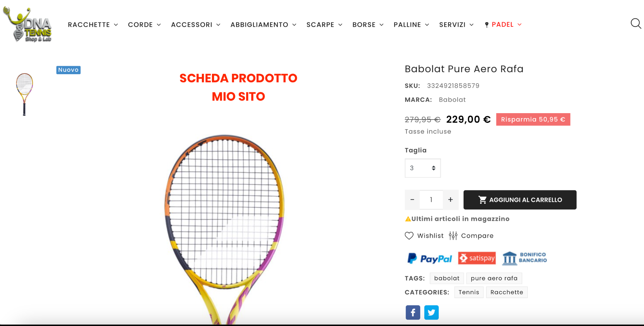Share product on Twitter

(431, 313)
